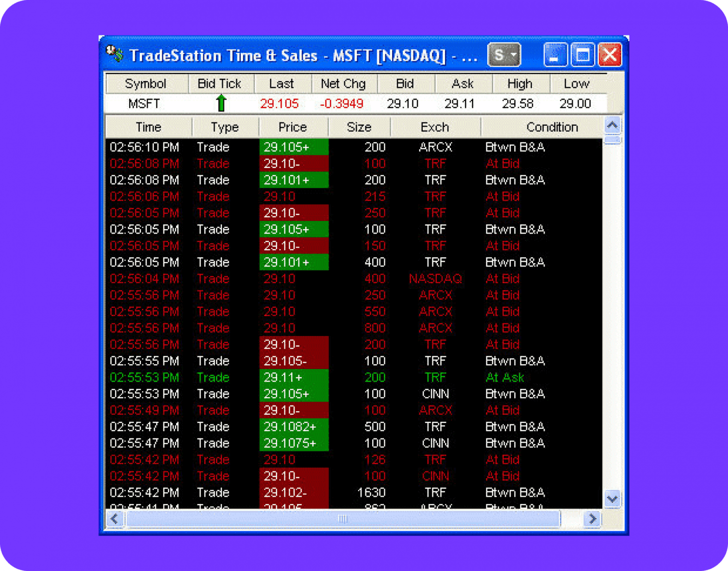Click the Type column header
The height and width of the screenshot is (571, 728).
pos(225,127)
